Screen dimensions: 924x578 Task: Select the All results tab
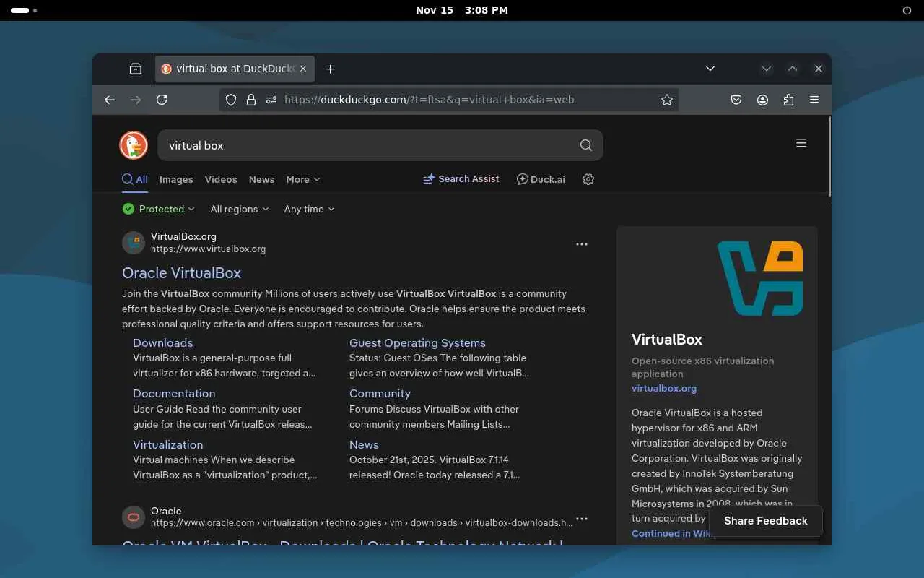(x=135, y=179)
